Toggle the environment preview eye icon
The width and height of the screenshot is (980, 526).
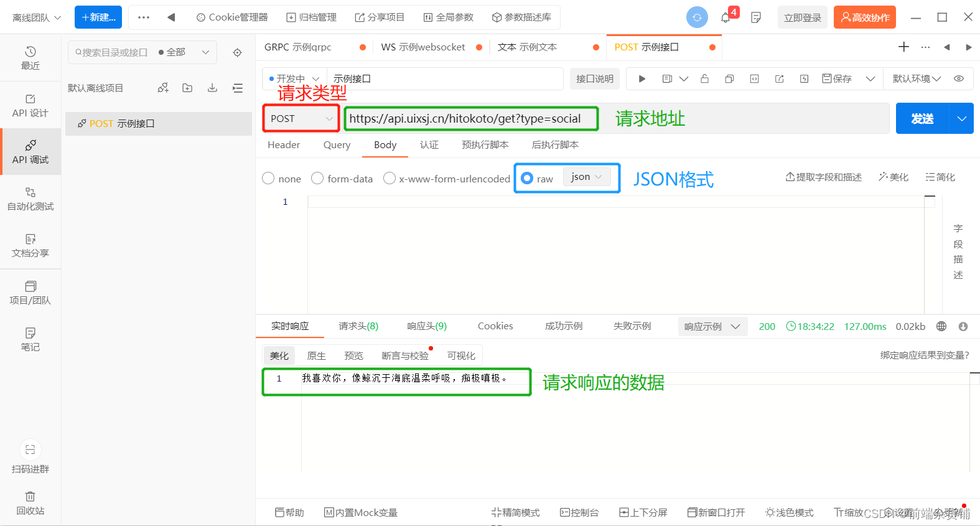(959, 79)
